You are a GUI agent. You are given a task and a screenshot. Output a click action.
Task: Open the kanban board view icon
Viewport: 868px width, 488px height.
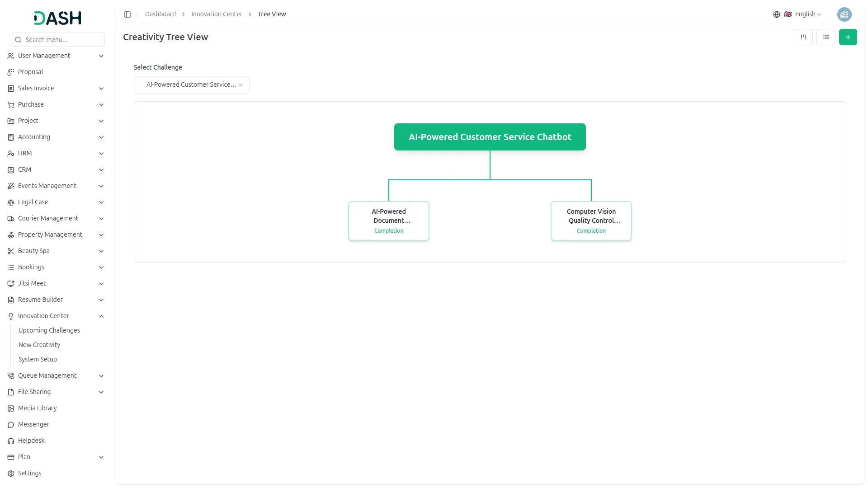(x=803, y=37)
